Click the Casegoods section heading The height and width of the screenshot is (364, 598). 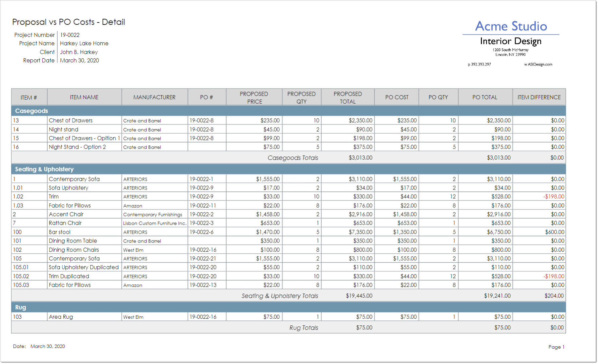(x=32, y=111)
